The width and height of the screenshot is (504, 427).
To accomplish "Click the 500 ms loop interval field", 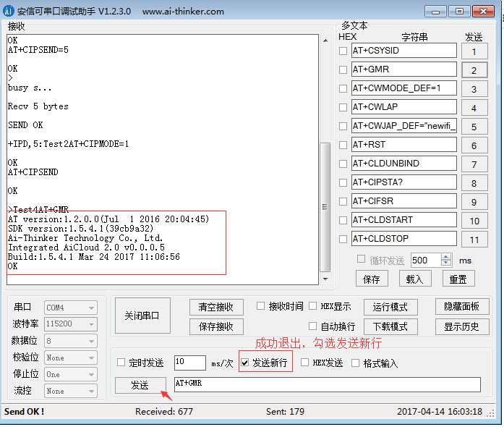I will [426, 260].
